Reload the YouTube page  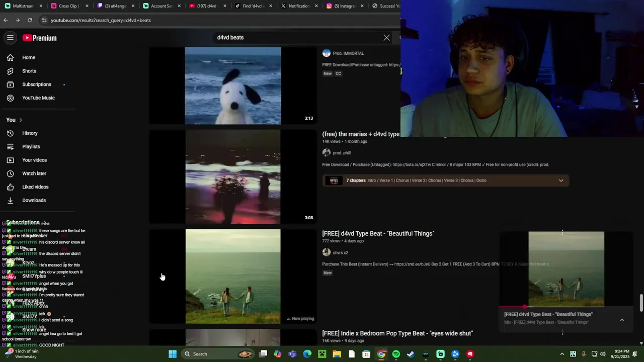click(x=30, y=20)
